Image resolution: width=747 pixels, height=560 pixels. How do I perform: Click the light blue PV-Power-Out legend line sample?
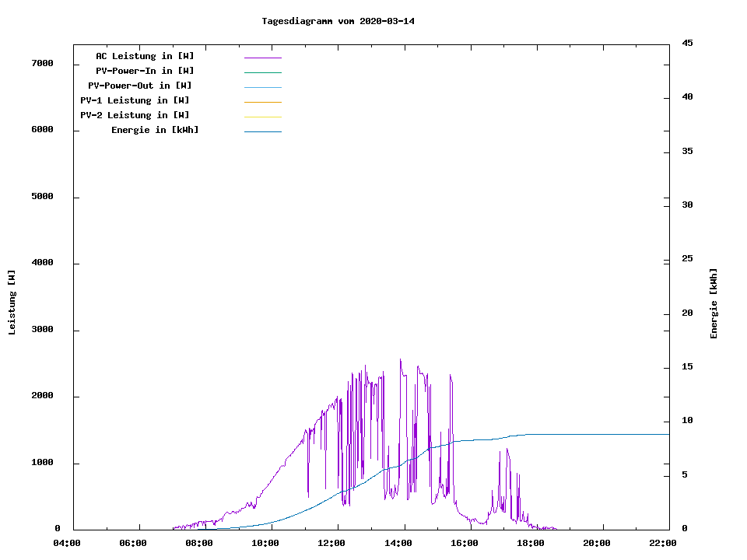262,86
